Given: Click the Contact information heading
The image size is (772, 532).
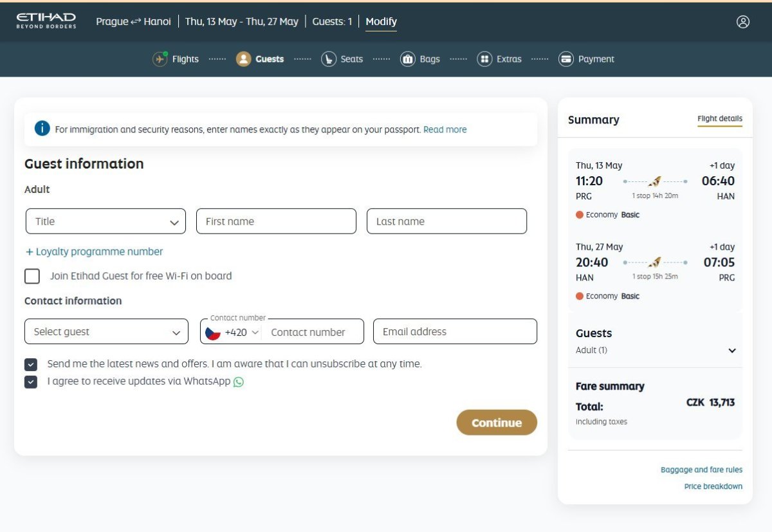Looking at the screenshot, I should pyautogui.click(x=73, y=301).
